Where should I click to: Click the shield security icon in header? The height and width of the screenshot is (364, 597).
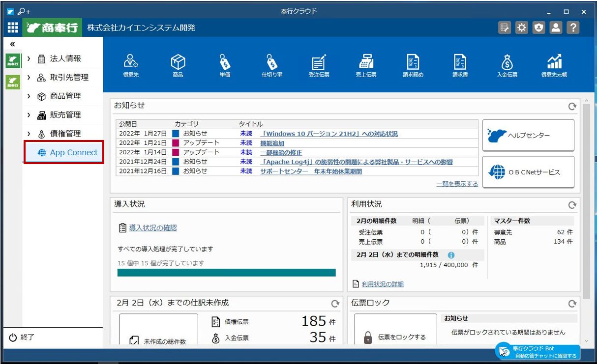click(538, 28)
